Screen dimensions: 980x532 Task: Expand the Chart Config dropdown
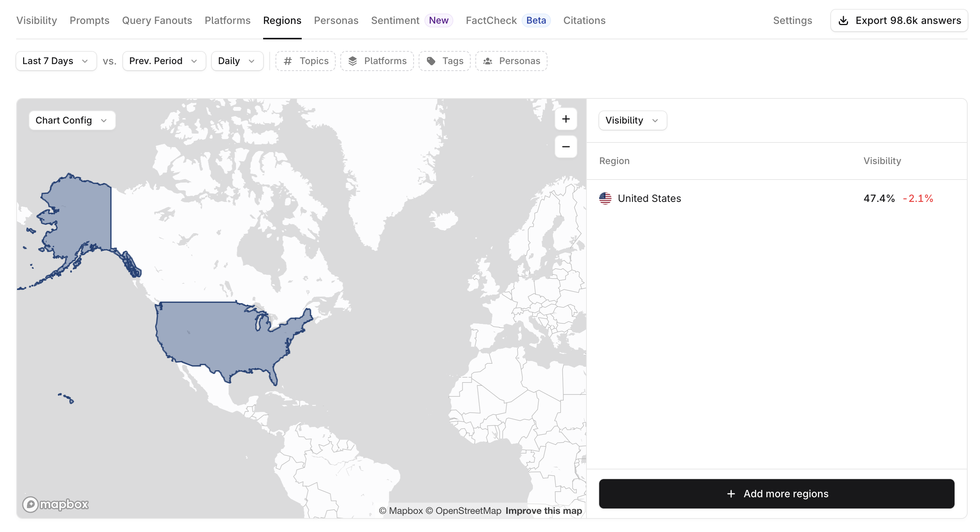click(72, 120)
